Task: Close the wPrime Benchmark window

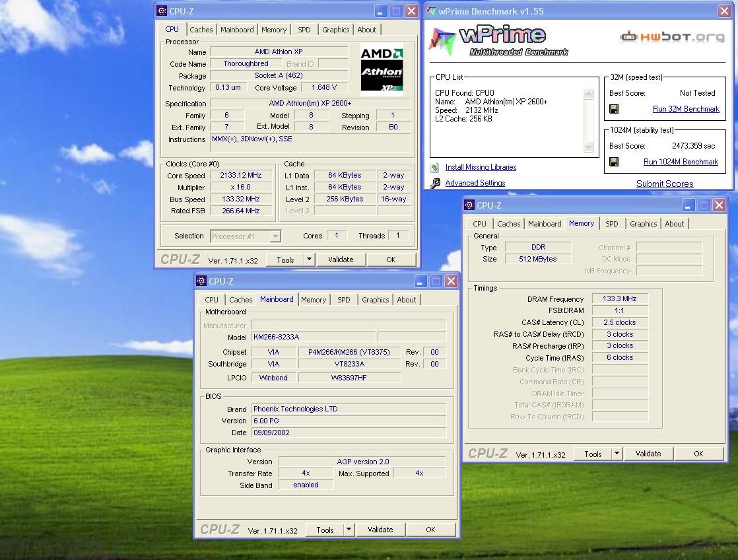Action: 724,11
